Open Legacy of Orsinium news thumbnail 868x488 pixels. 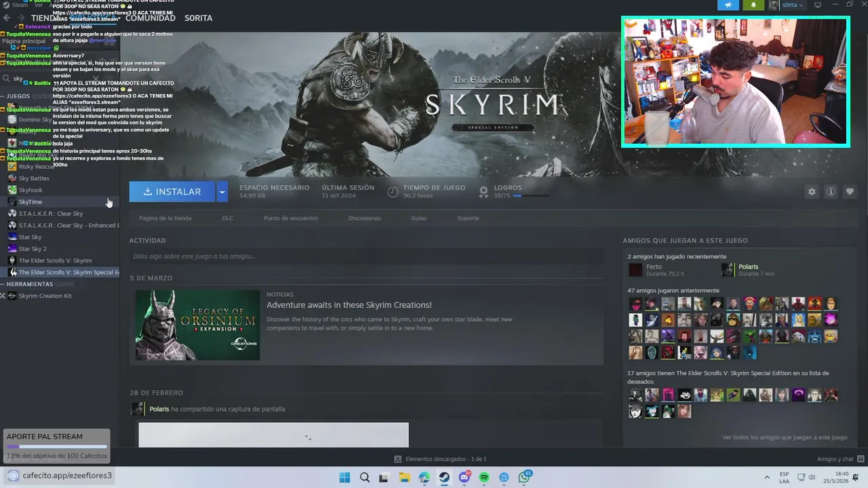click(197, 325)
